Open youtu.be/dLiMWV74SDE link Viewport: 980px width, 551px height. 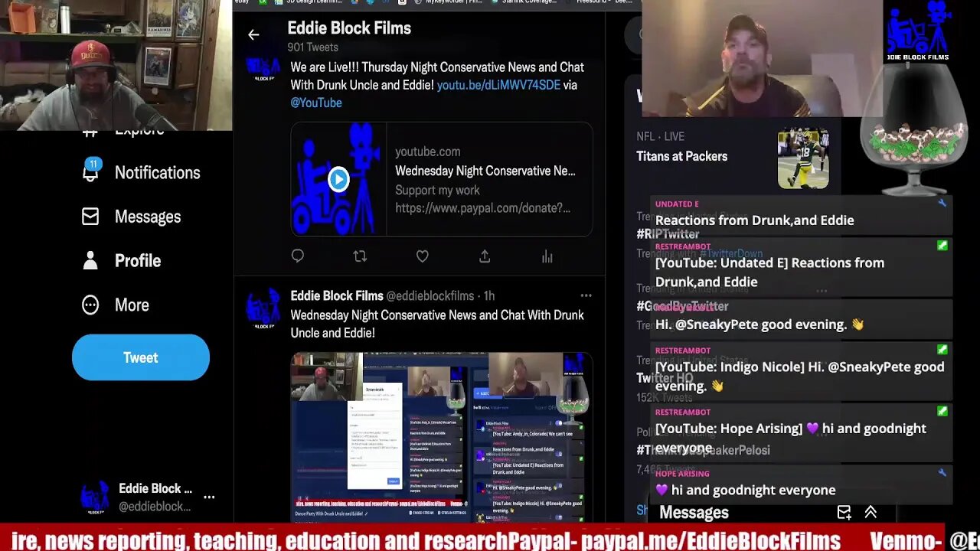pos(498,85)
